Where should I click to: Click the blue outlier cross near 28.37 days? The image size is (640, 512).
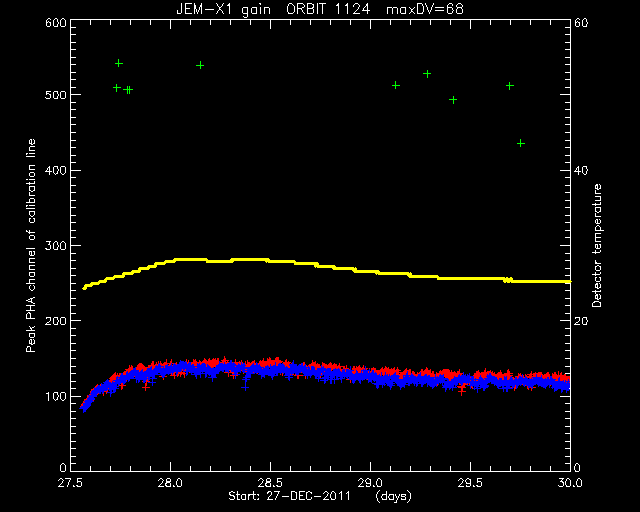(x=245, y=387)
